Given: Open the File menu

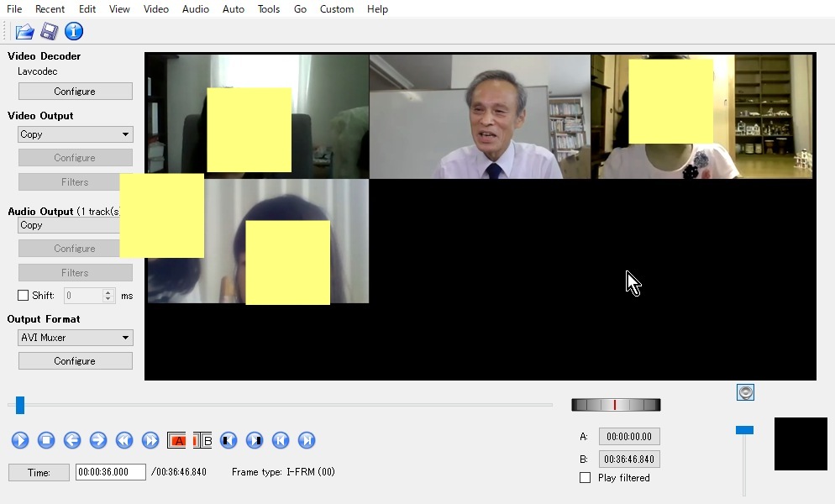Looking at the screenshot, I should (14, 9).
